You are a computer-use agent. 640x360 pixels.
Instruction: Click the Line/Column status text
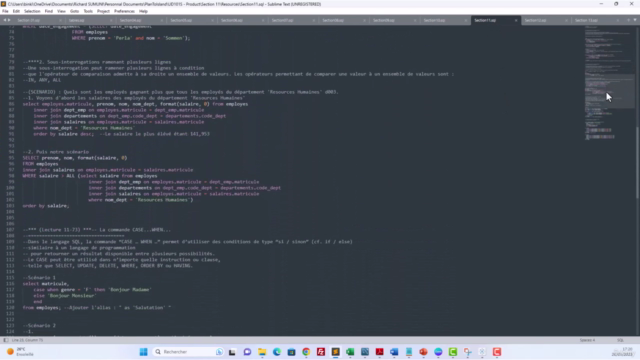(27, 340)
